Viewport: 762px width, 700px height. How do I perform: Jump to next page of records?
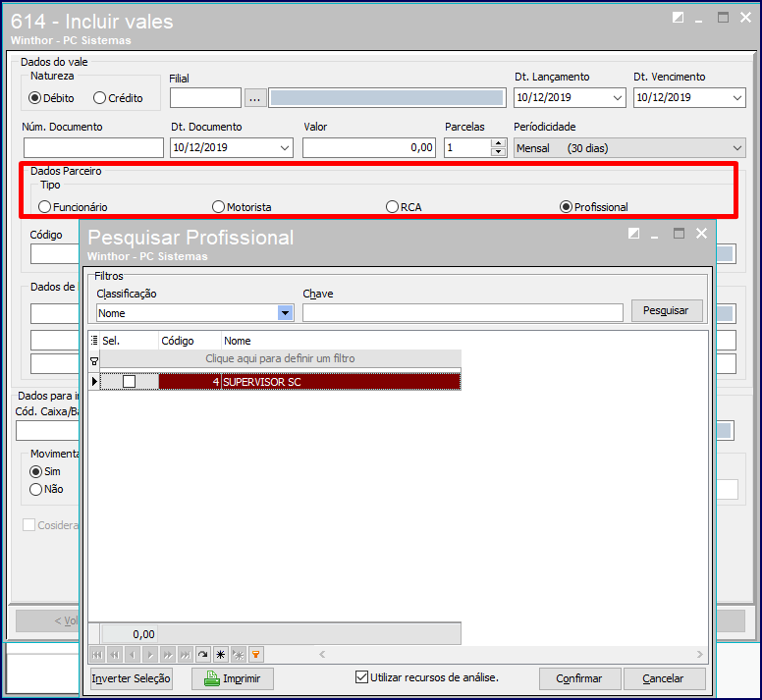click(x=168, y=655)
